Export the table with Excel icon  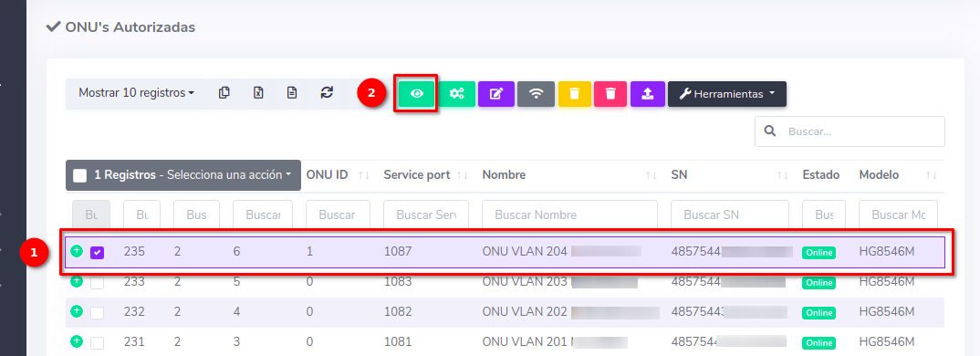tap(258, 92)
